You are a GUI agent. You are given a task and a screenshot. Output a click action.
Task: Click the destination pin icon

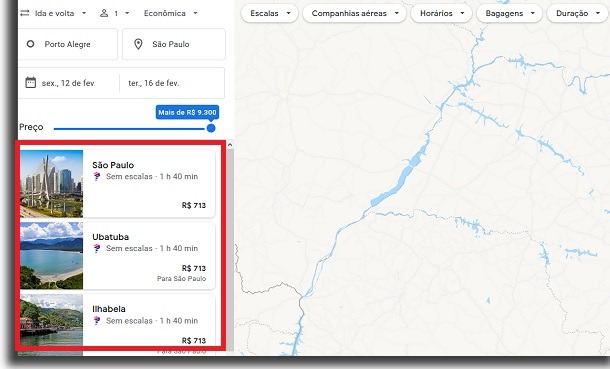pos(138,44)
